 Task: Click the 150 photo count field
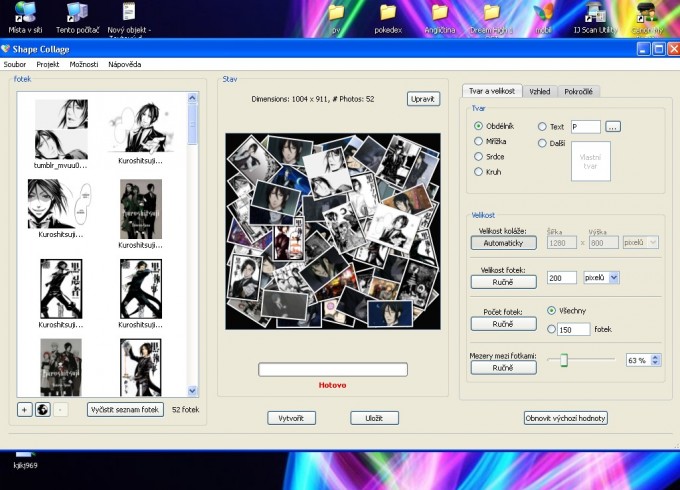574,330
